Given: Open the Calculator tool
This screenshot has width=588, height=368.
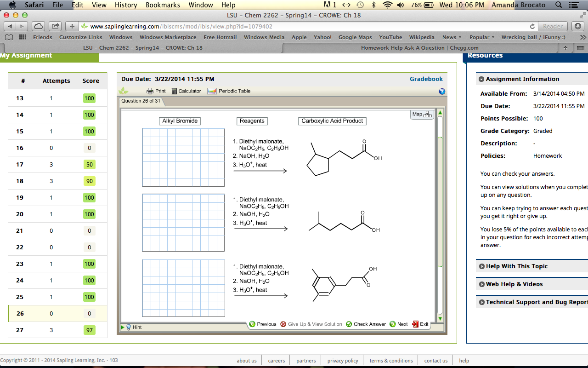Looking at the screenshot, I should (186, 91).
